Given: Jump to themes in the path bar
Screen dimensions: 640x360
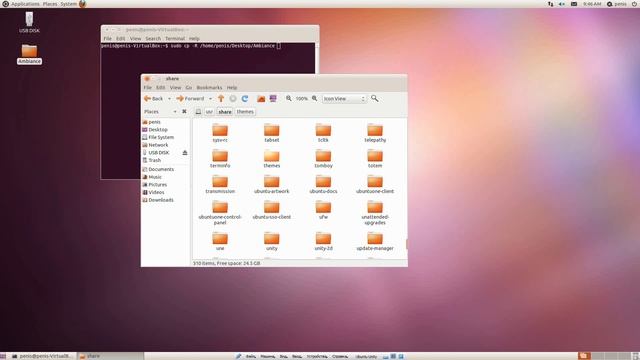Looking at the screenshot, I should pyautogui.click(x=245, y=111).
